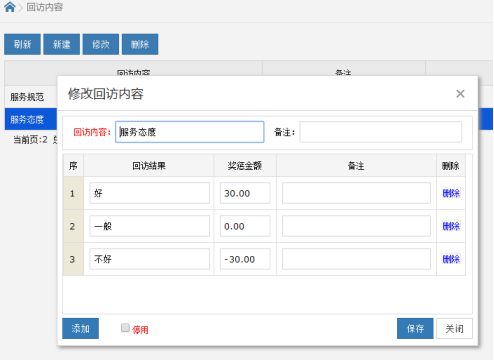Click the 回访结果 column header
The image size is (494, 360).
149,166
